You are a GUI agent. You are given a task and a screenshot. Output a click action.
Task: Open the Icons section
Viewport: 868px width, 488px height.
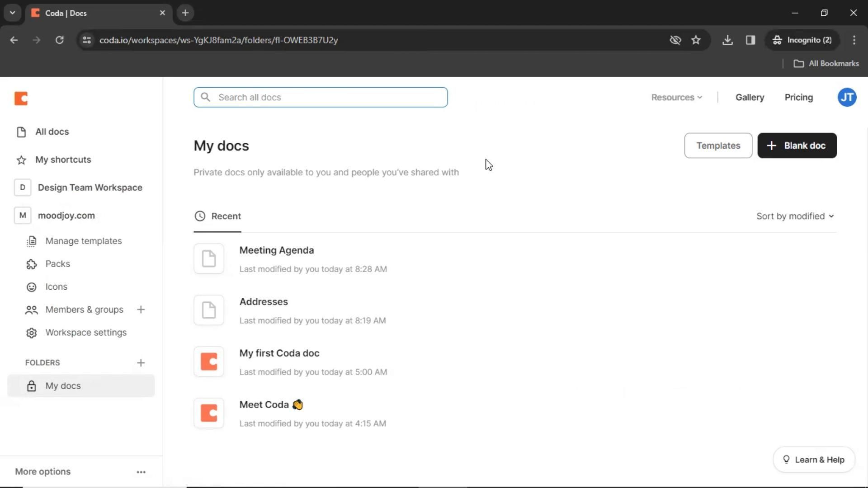tap(56, 287)
